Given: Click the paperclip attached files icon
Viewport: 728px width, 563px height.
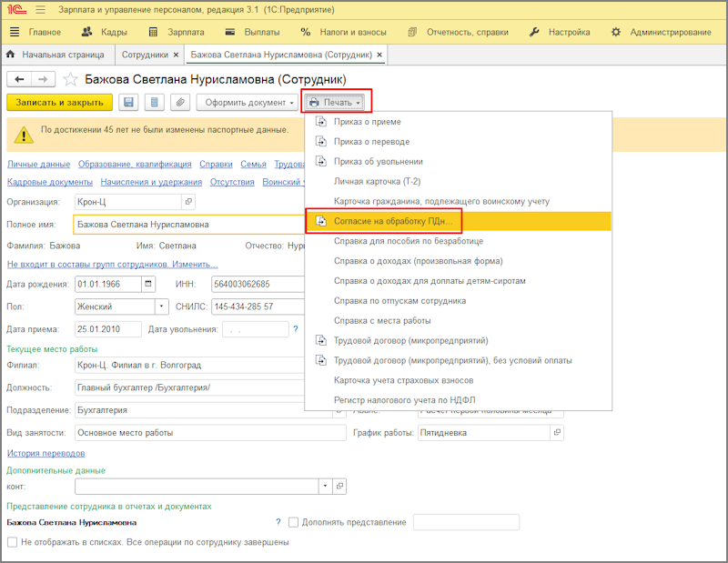Looking at the screenshot, I should [180, 103].
